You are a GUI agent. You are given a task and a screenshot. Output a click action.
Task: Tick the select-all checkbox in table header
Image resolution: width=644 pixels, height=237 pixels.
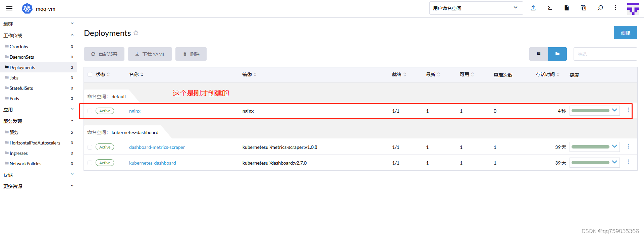(x=90, y=74)
